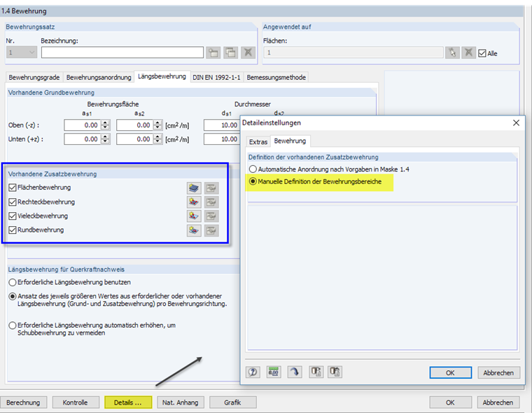Switch to the Bewehrungsgrade tab

coord(34,78)
